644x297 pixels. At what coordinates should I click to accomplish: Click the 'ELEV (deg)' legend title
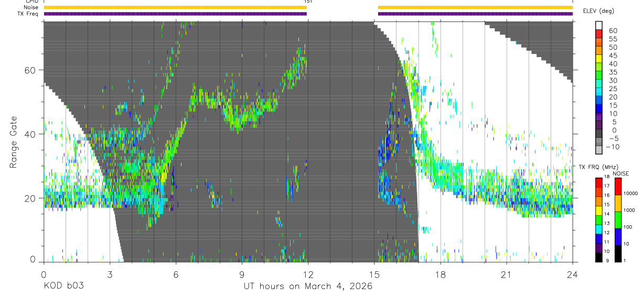599,11
